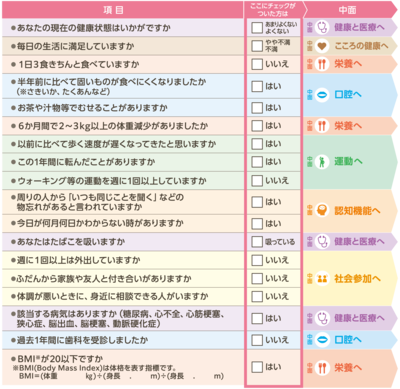Tick はい for お茶や汁物等でむせる question

pyautogui.click(x=257, y=108)
